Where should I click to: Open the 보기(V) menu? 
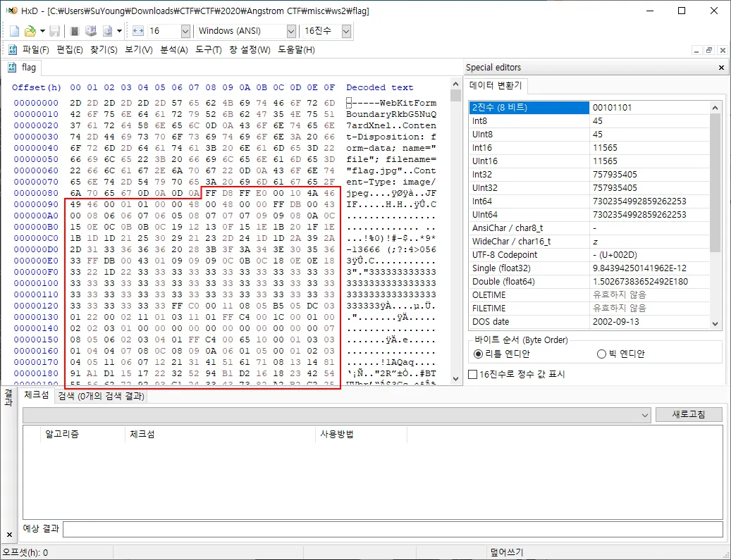click(138, 50)
